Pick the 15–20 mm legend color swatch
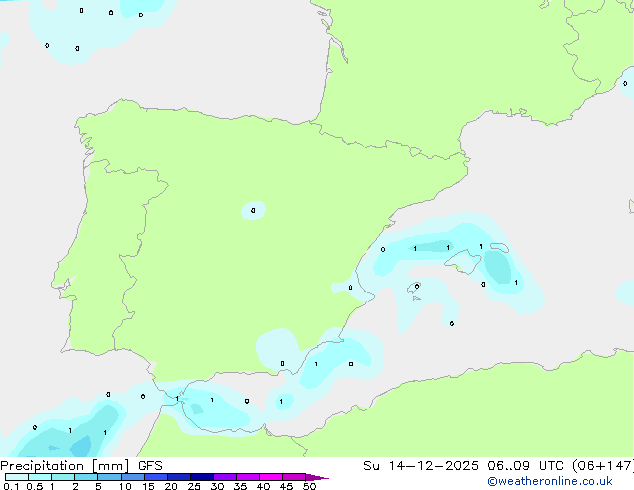The image size is (634, 490). click(155, 477)
